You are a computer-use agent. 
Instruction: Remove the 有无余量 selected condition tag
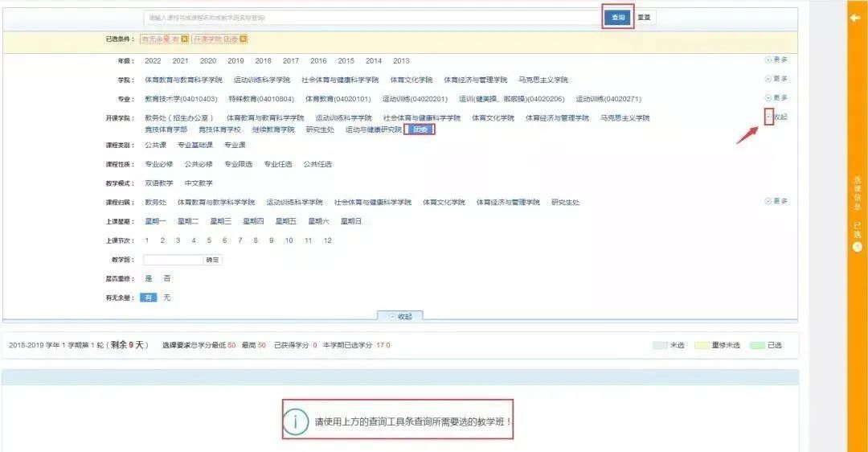pos(184,39)
